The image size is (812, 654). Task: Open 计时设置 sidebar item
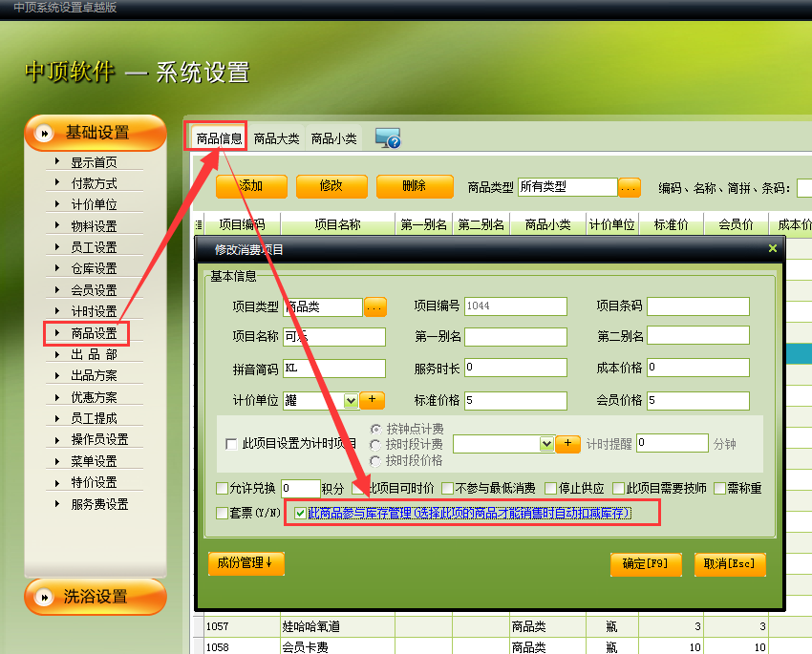point(94,311)
